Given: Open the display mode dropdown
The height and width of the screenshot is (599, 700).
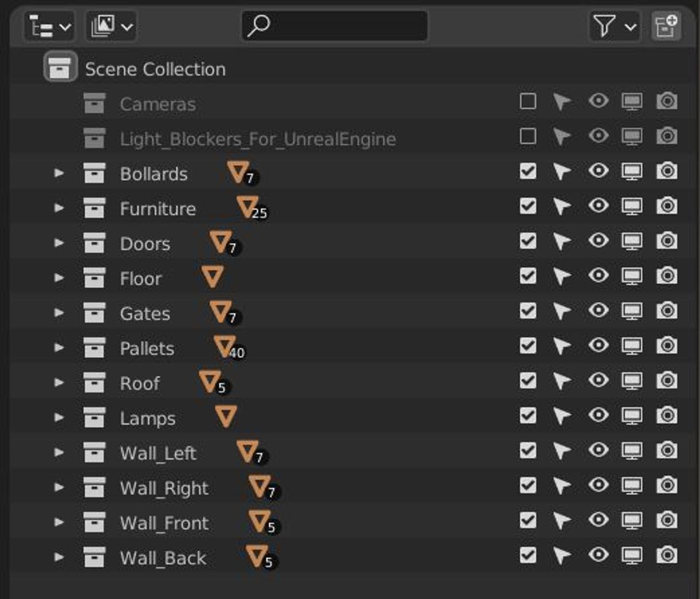Looking at the screenshot, I should pyautogui.click(x=111, y=26).
